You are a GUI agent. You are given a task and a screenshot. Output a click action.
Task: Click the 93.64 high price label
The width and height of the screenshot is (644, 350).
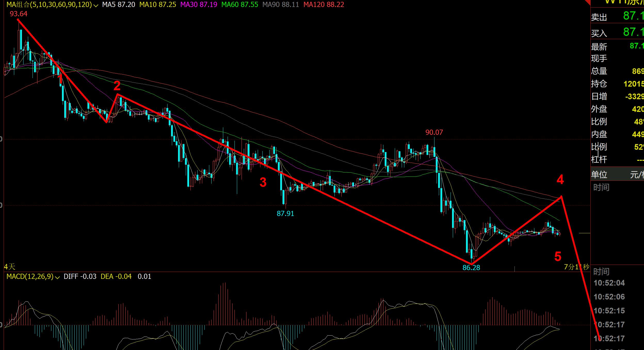[19, 14]
